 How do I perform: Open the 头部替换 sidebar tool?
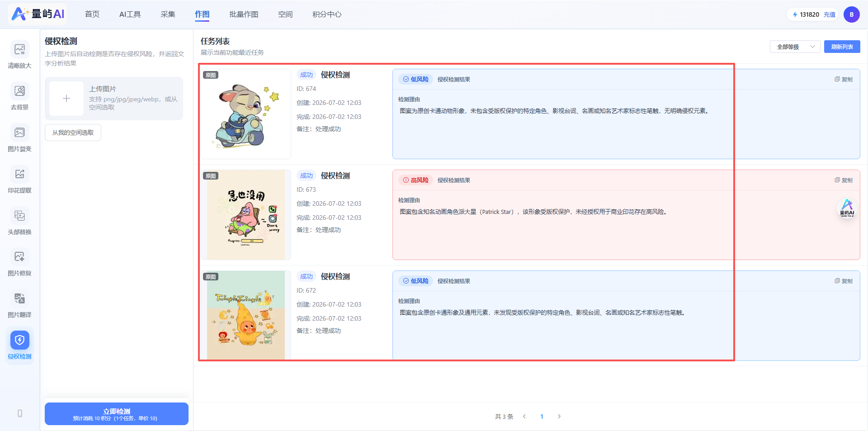pos(19,221)
